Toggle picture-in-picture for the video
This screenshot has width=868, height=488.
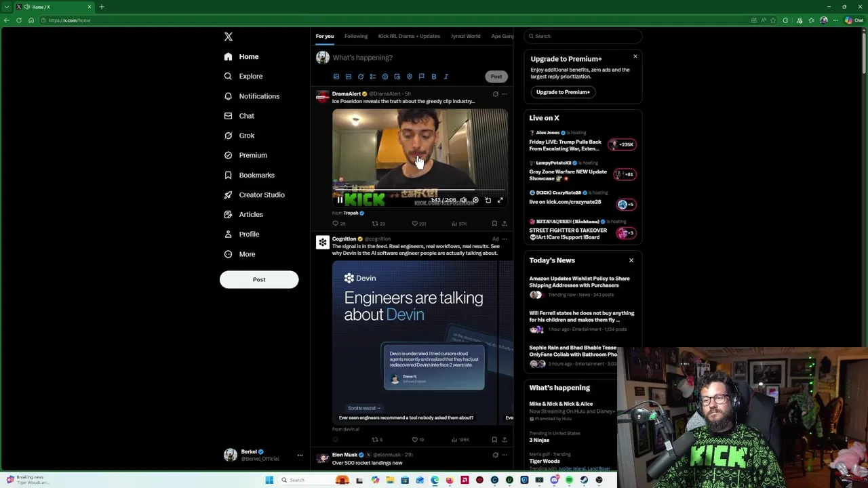point(488,200)
